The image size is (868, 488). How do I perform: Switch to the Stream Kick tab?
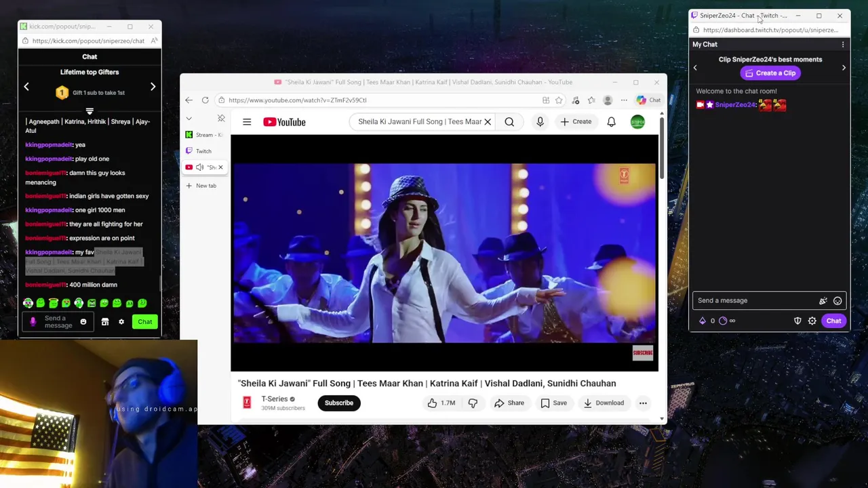(x=204, y=135)
